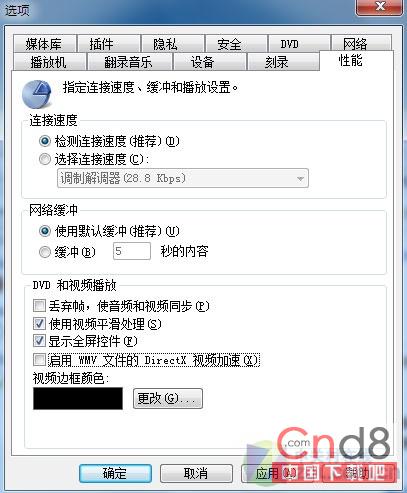This screenshot has height=493, width=407.
Task: Click the black video border color swatch
Action: click(78, 398)
